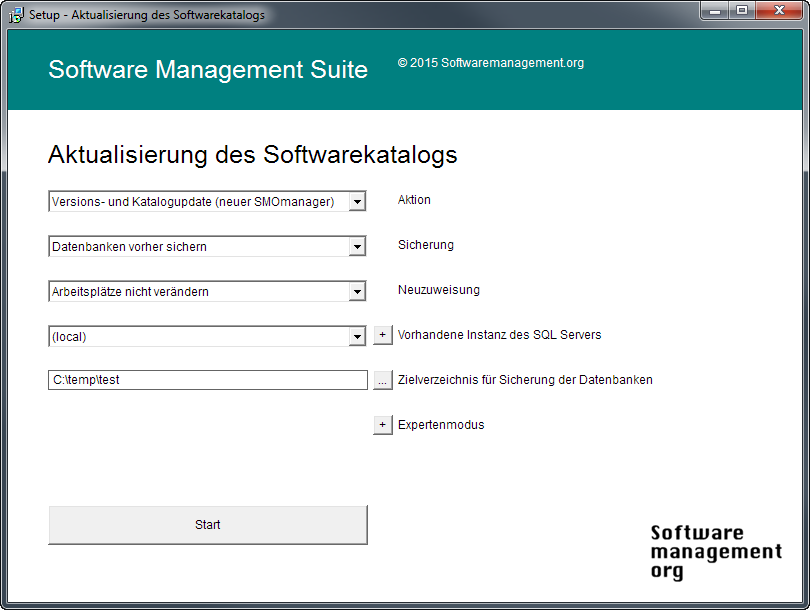Maximize the Setup window

point(741,11)
